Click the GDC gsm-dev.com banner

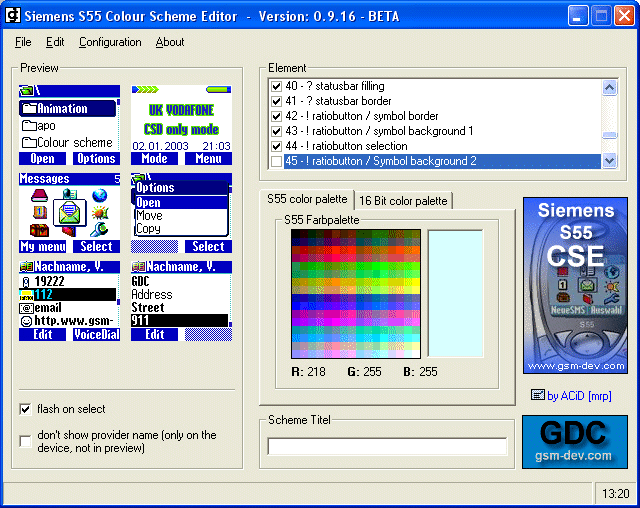pos(575,442)
